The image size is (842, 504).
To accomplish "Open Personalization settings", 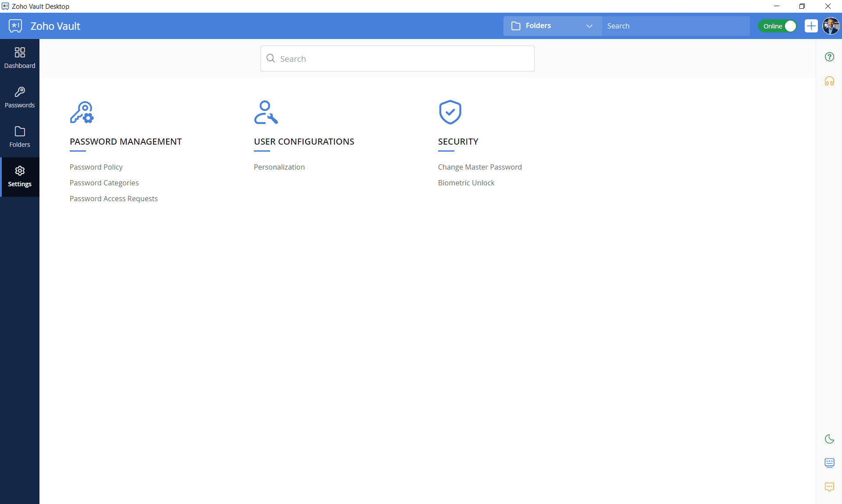I will pyautogui.click(x=279, y=167).
